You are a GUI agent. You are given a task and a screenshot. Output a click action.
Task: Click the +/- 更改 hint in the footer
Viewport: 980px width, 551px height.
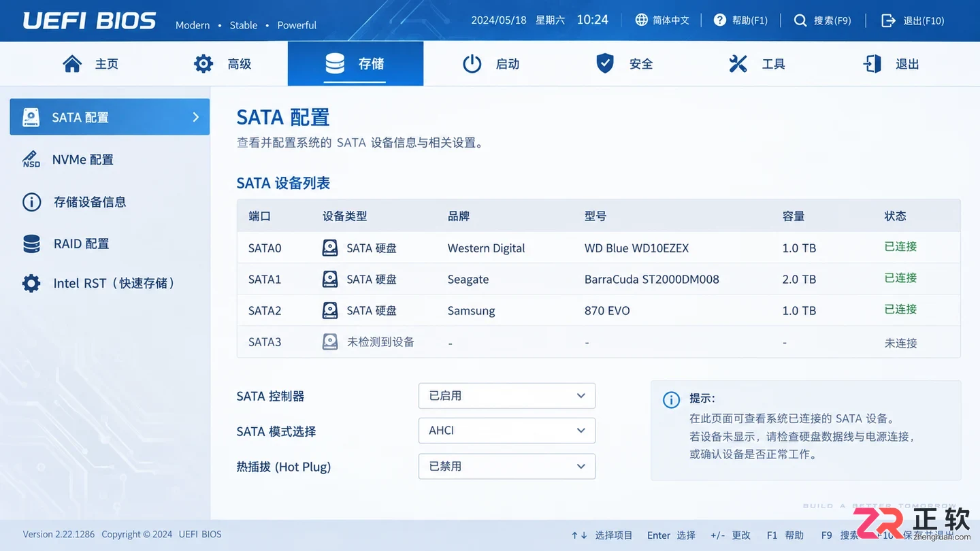pos(730,535)
